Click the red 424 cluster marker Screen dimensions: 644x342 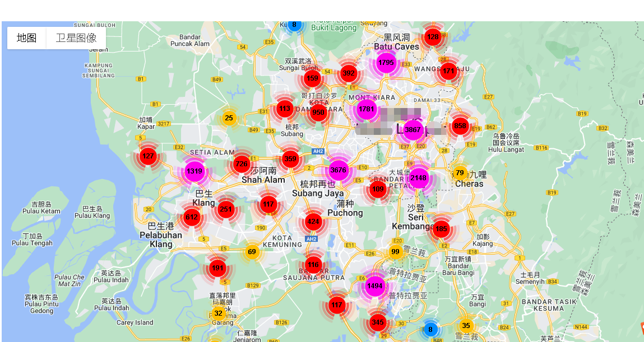pyautogui.click(x=313, y=222)
